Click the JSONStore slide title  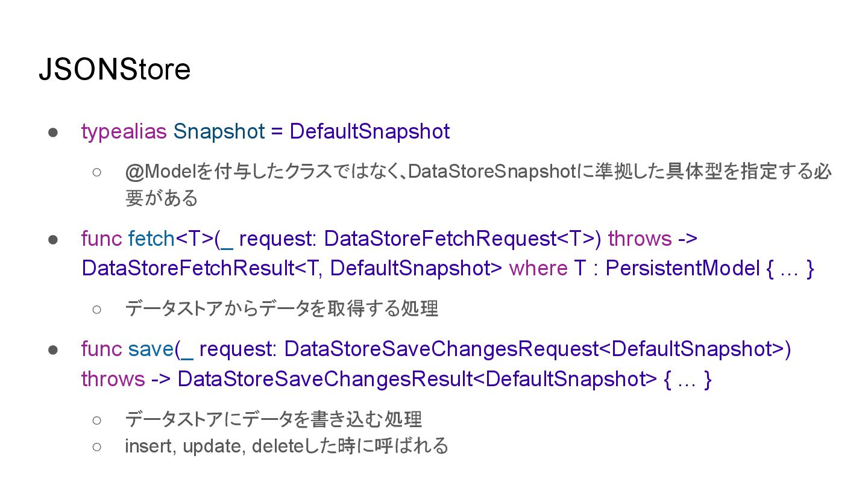click(115, 70)
